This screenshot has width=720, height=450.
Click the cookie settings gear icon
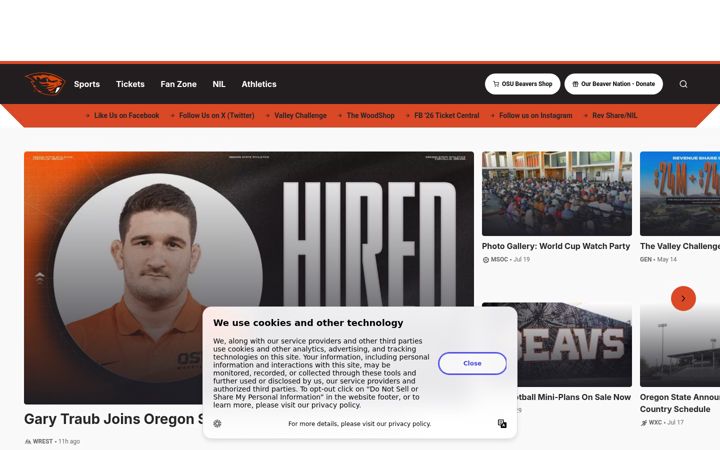coord(217,423)
